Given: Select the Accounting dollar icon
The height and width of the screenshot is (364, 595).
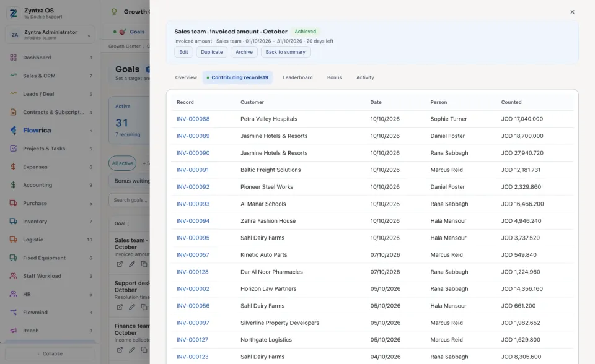Looking at the screenshot, I should [x=13, y=185].
